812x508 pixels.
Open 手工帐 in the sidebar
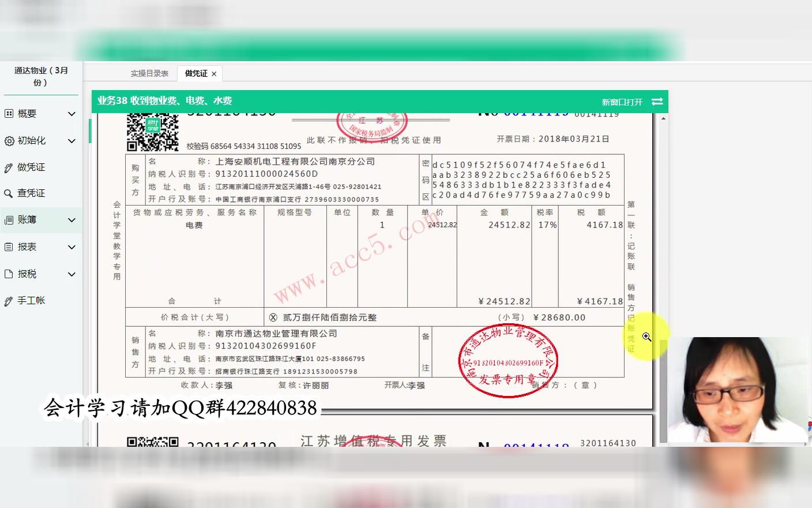(31, 301)
